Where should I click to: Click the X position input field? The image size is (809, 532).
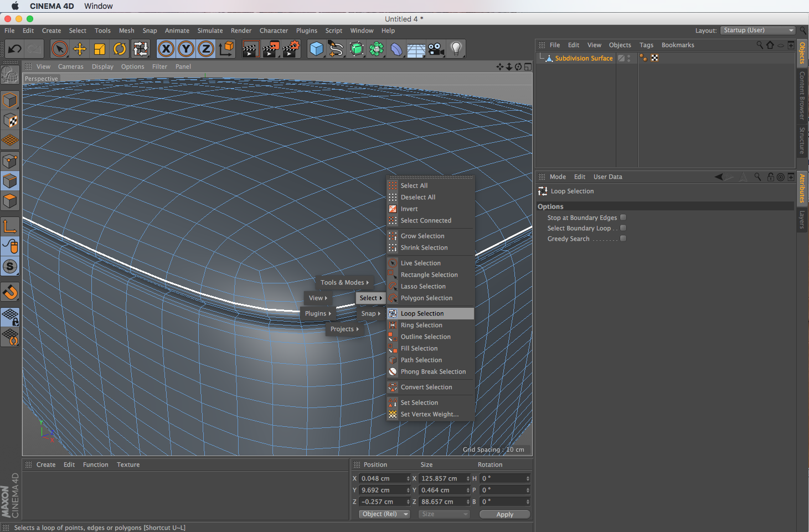[383, 479]
